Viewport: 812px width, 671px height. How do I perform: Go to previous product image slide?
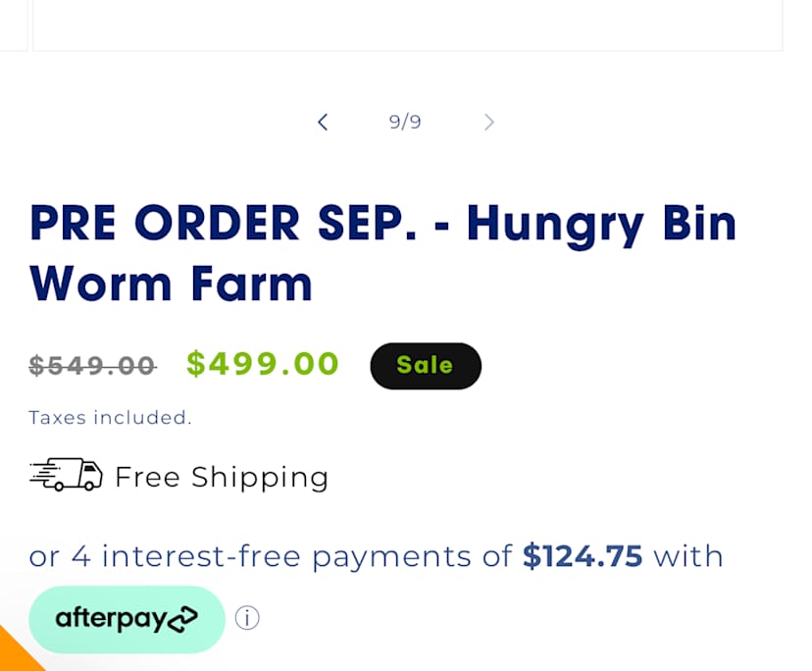click(x=323, y=122)
